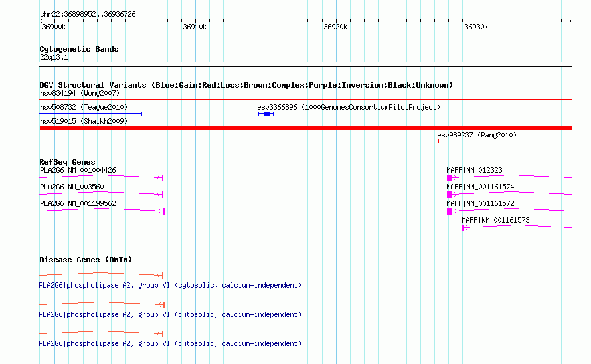Screen dimensions: 591x364
Task: Click the PLA2G6 NM_003560 magenta arrow end
Action: (160, 194)
